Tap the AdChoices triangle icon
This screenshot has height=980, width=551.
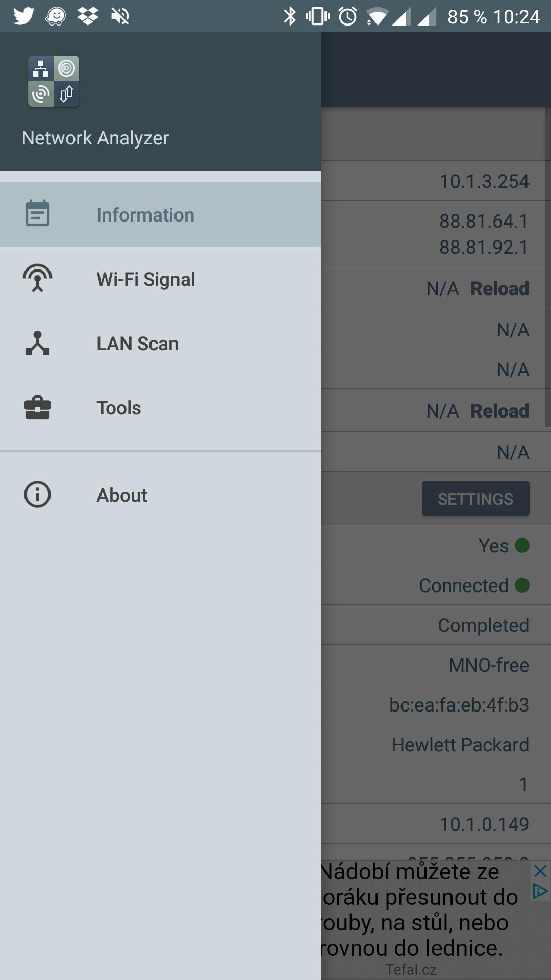point(540,891)
